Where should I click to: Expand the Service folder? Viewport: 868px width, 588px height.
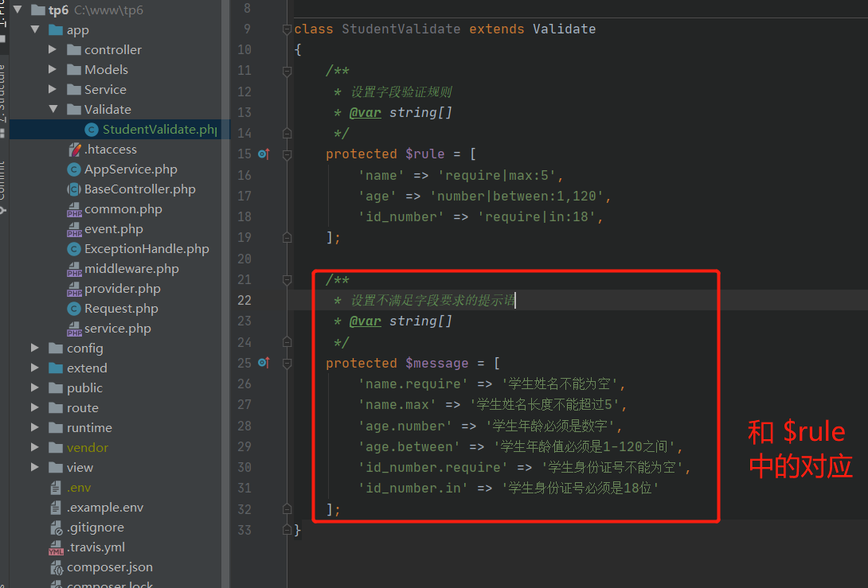tap(53, 89)
